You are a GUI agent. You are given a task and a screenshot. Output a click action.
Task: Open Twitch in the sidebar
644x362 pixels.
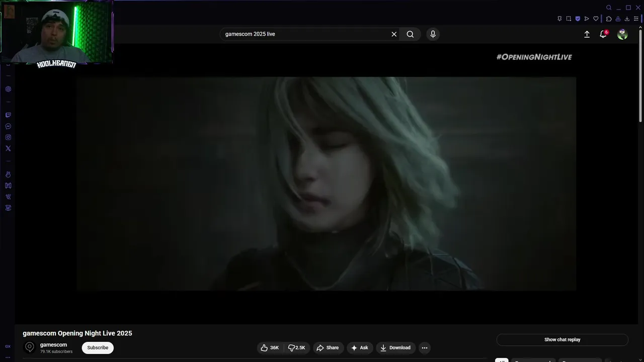click(8, 115)
